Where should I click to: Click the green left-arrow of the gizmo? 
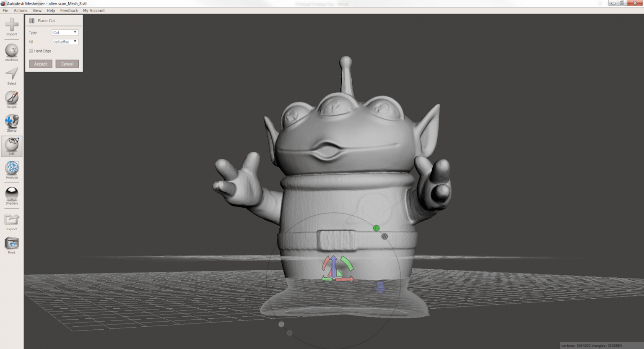[327, 279]
